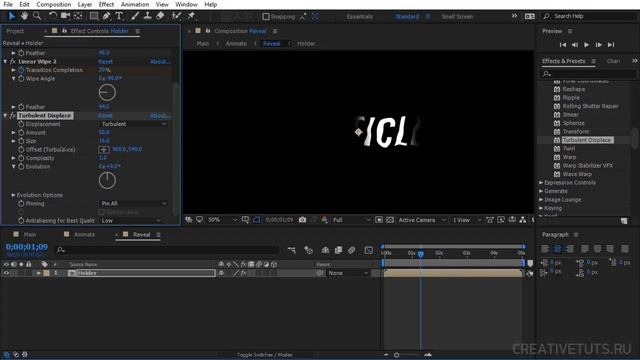Image resolution: width=640 pixels, height=360 pixels.
Task: Toggle Turbulent Displace fx switch
Action: (x=13, y=116)
